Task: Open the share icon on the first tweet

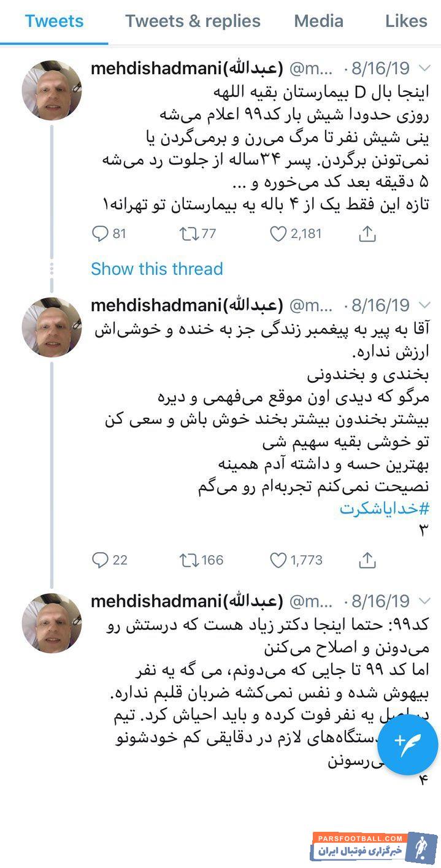Action: pos(367,234)
